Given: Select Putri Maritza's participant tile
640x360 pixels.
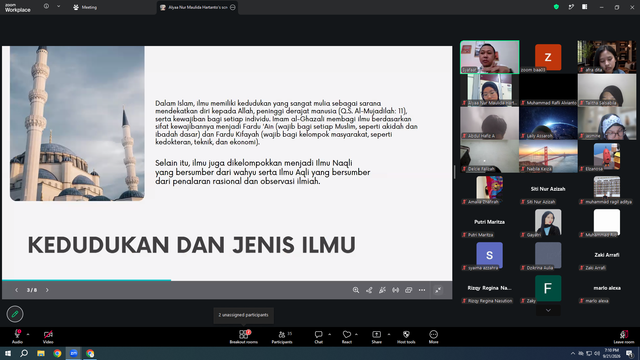Looking at the screenshot, I should (489, 222).
